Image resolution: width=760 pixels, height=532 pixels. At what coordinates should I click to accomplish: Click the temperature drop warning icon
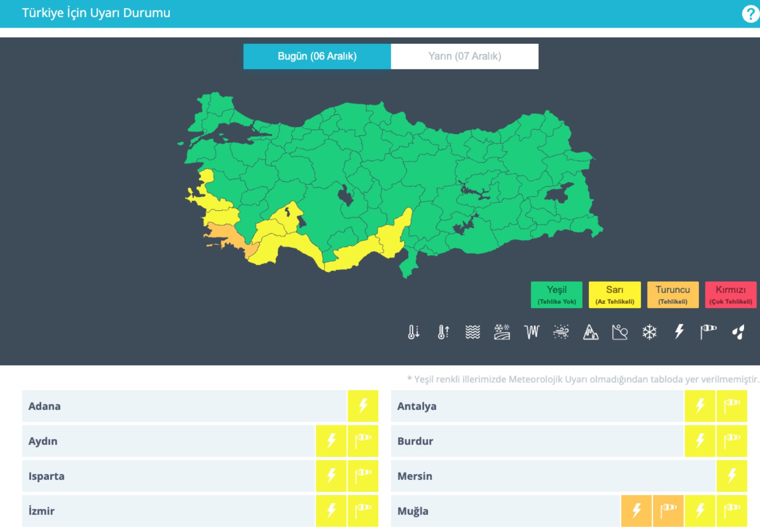coord(414,332)
